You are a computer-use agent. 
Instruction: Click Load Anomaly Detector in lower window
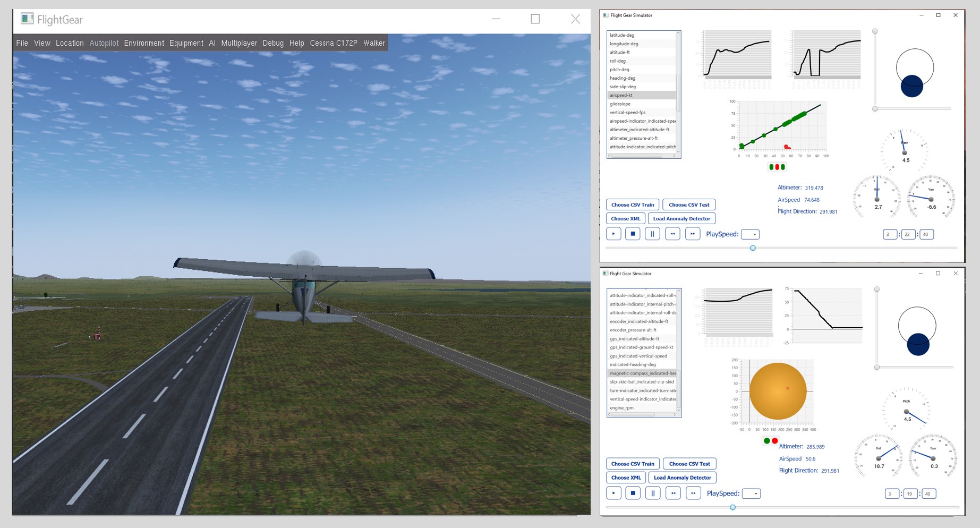point(683,478)
